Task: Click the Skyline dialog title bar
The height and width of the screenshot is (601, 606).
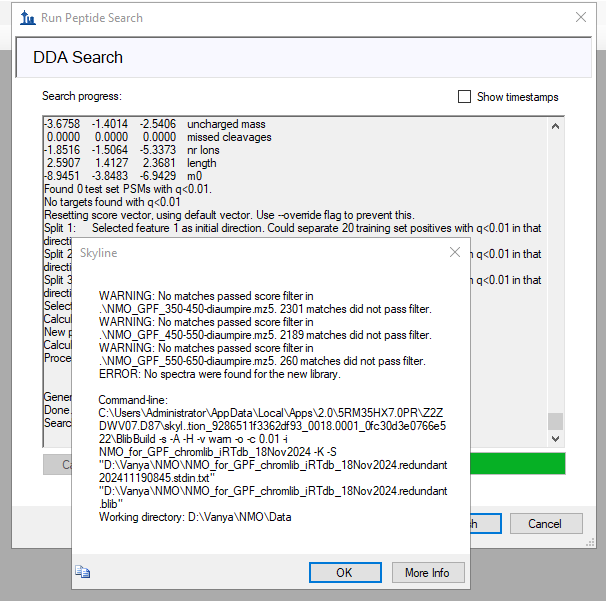Action: pyautogui.click(x=250, y=253)
